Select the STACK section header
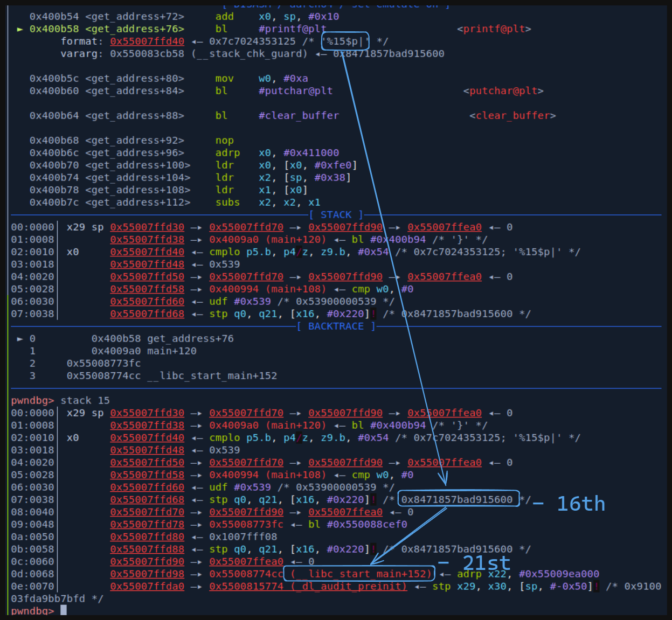This screenshot has height=620, width=672. (x=336, y=215)
